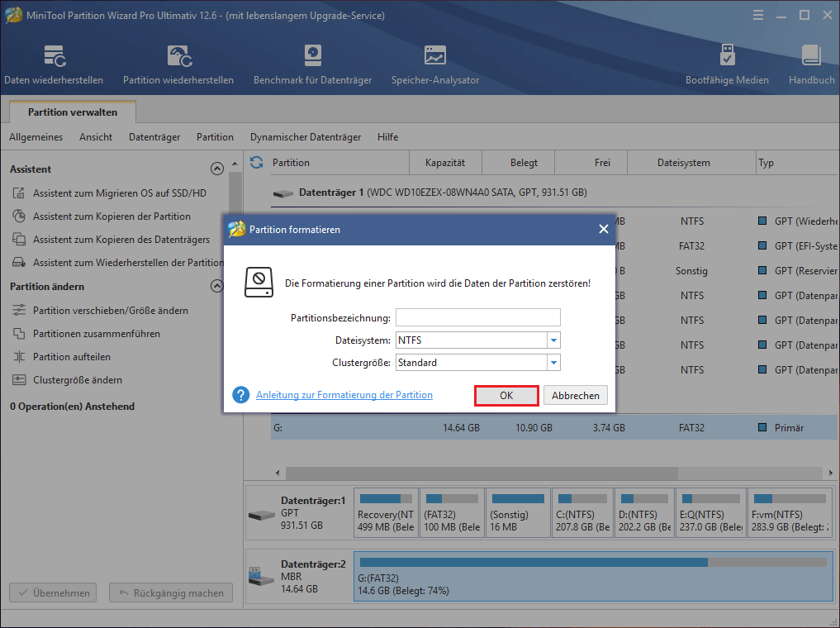Select G:(FAT32) block in disk map
This screenshot has height=628, width=840.
(x=593, y=577)
